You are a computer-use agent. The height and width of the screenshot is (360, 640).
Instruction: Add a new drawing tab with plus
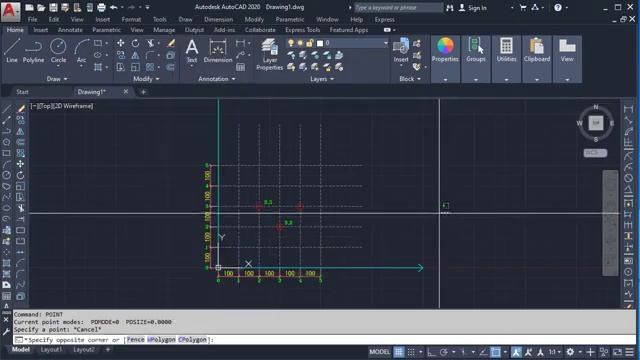tap(143, 92)
